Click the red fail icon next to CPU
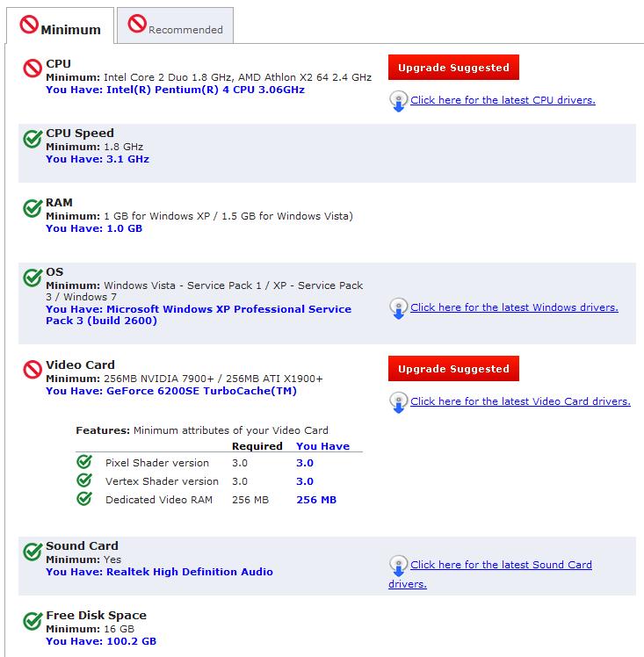Image resolution: width=644 pixels, height=657 pixels. pos(33,69)
